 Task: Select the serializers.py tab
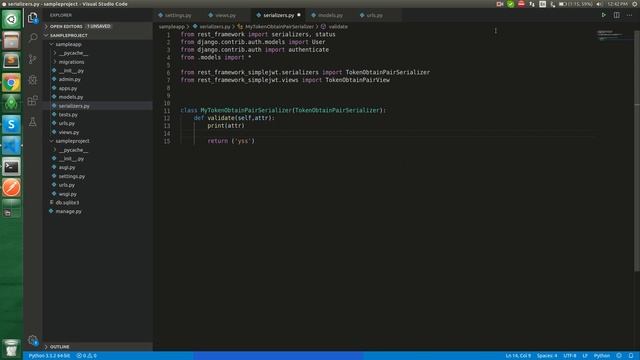pos(278,15)
